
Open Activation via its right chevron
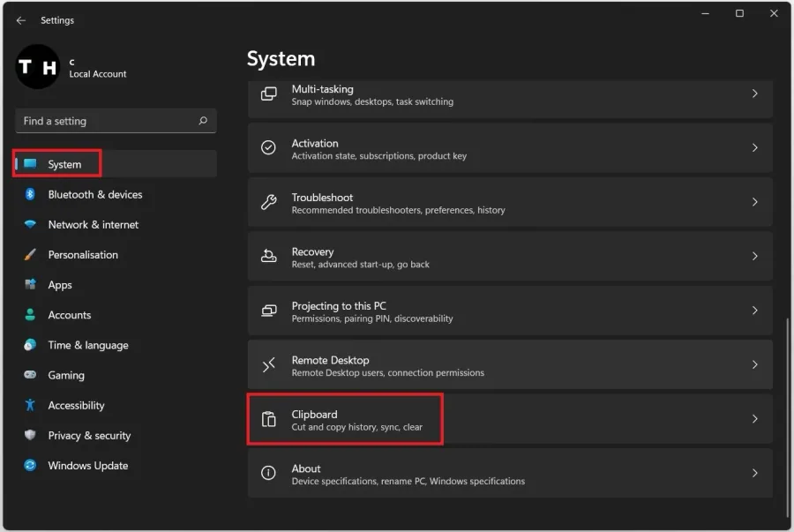click(754, 148)
